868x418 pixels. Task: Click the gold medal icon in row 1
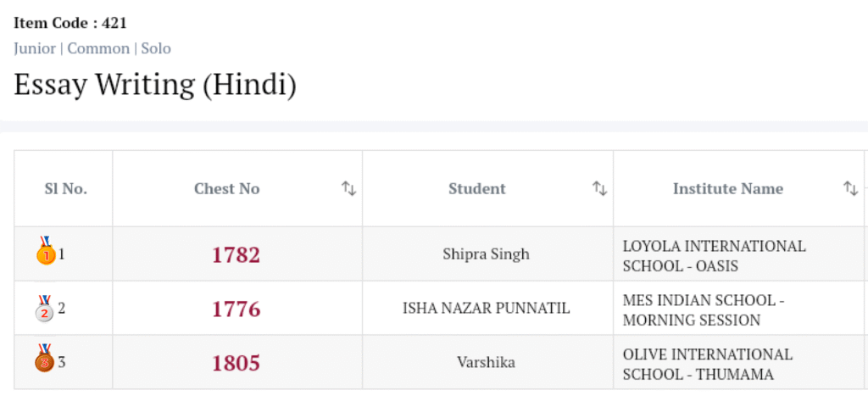[x=45, y=251]
